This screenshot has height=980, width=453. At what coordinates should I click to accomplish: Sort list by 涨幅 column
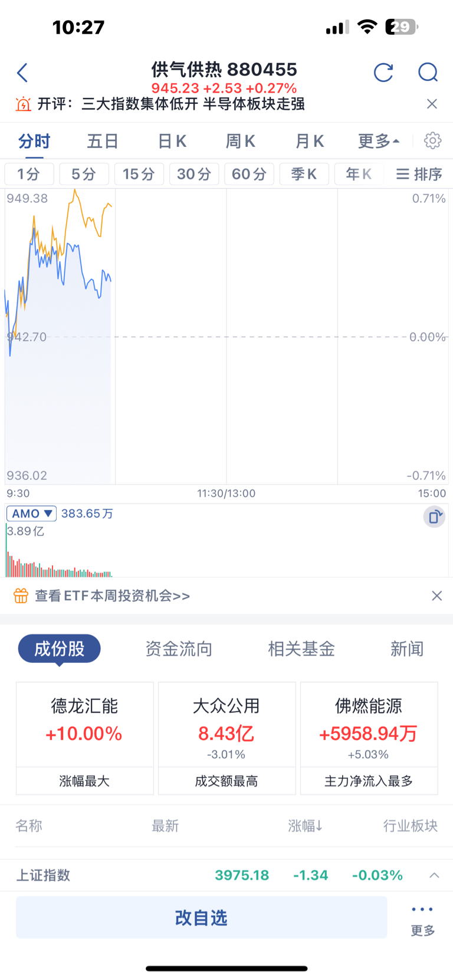pyautogui.click(x=305, y=826)
